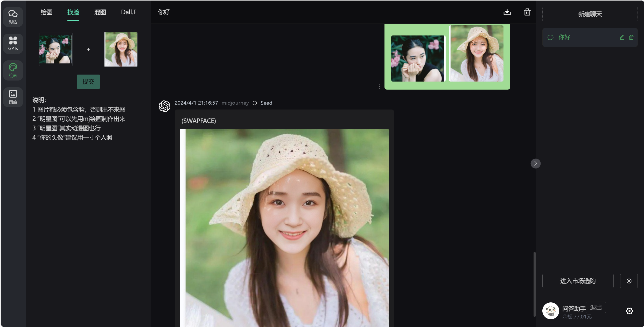Image resolution: width=644 pixels, height=327 pixels.
Task: Click the Seed refresh icon
Action: pyautogui.click(x=255, y=103)
